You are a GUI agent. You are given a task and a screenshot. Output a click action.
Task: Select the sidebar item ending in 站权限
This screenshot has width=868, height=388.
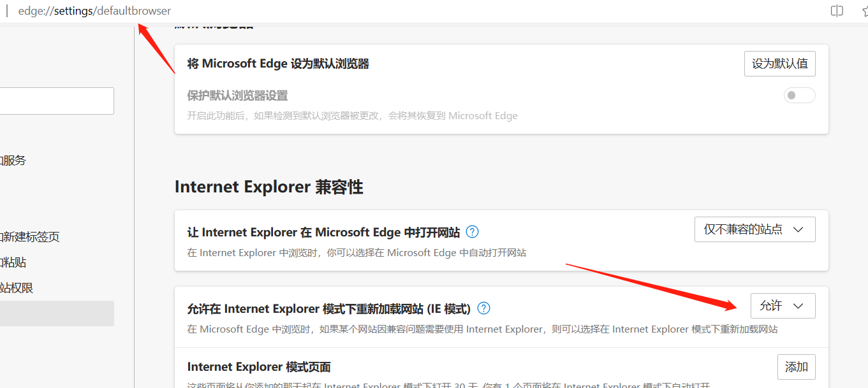tap(17, 288)
